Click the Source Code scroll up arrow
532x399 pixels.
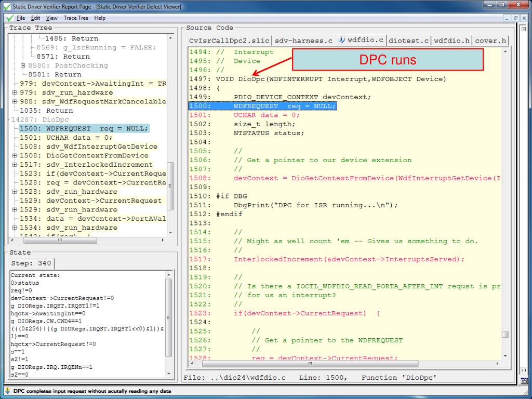(505, 51)
